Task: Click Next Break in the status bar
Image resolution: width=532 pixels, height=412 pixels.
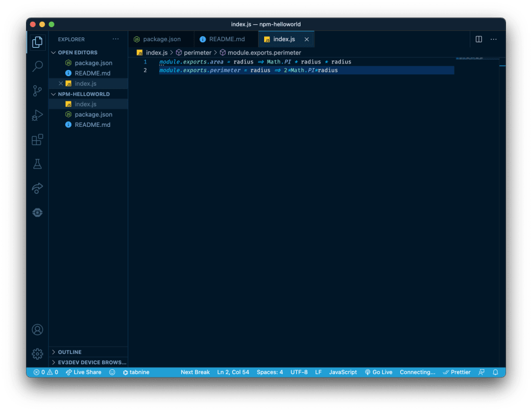Action: pos(195,372)
